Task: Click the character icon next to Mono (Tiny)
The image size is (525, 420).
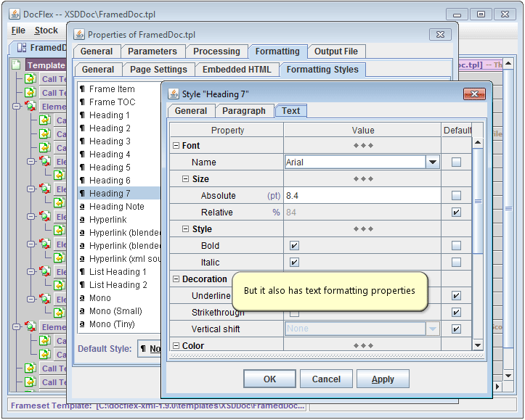Action: 82,324
